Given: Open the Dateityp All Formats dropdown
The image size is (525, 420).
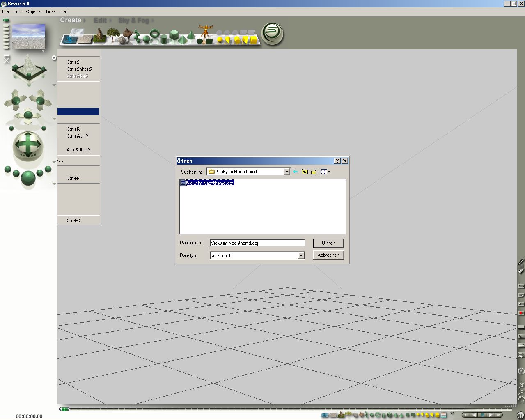Looking at the screenshot, I should (301, 255).
